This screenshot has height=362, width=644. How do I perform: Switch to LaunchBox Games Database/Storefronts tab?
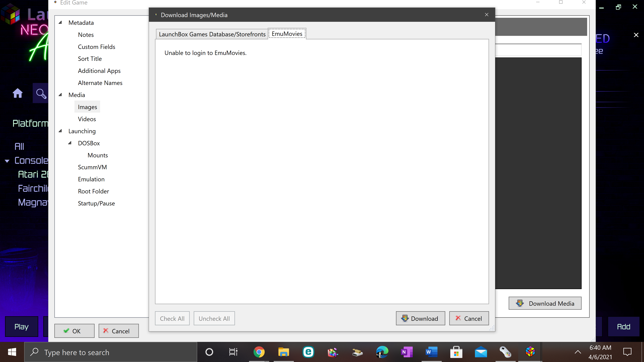(x=212, y=34)
